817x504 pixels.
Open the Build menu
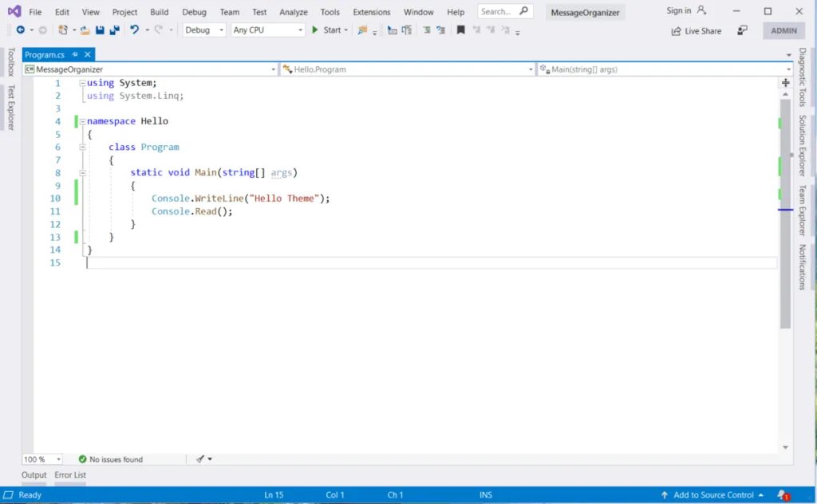click(x=160, y=12)
